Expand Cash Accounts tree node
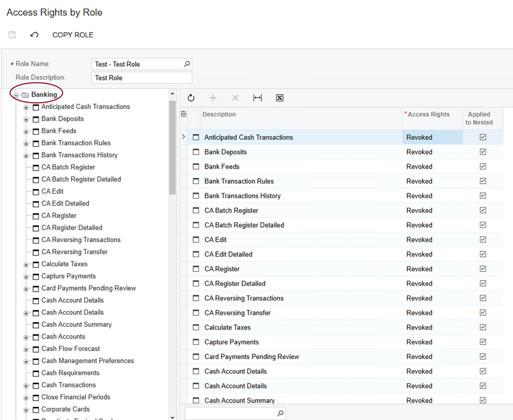 [x=26, y=337]
